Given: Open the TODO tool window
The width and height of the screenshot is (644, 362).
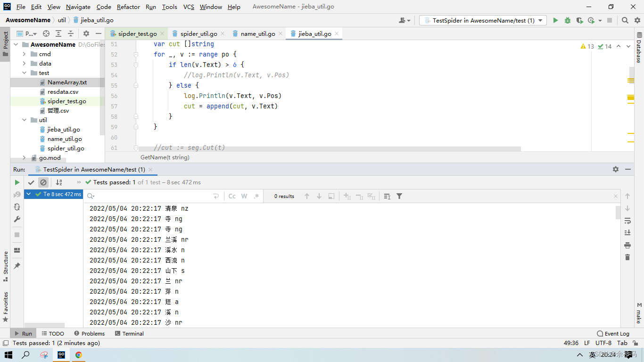Looking at the screenshot, I should (x=53, y=333).
